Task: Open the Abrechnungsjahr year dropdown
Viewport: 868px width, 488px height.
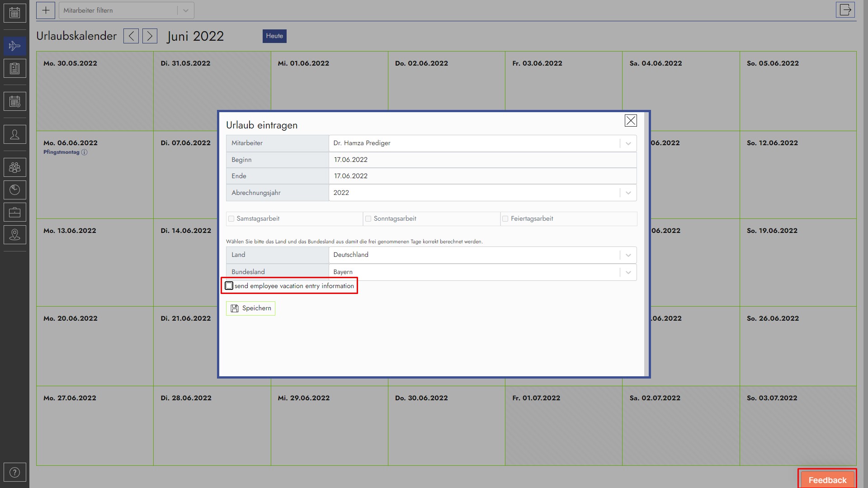Action: click(628, 193)
